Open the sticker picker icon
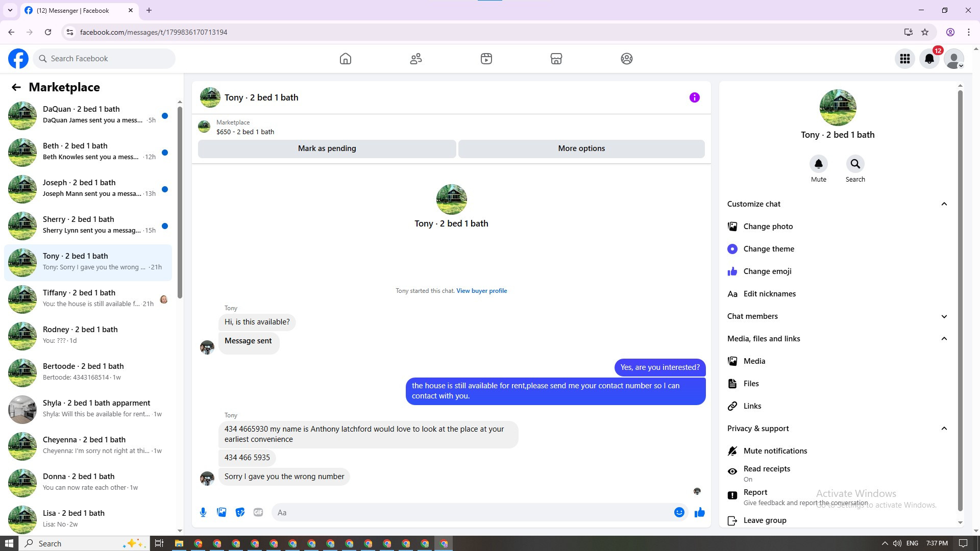This screenshot has height=551, width=980. click(240, 512)
